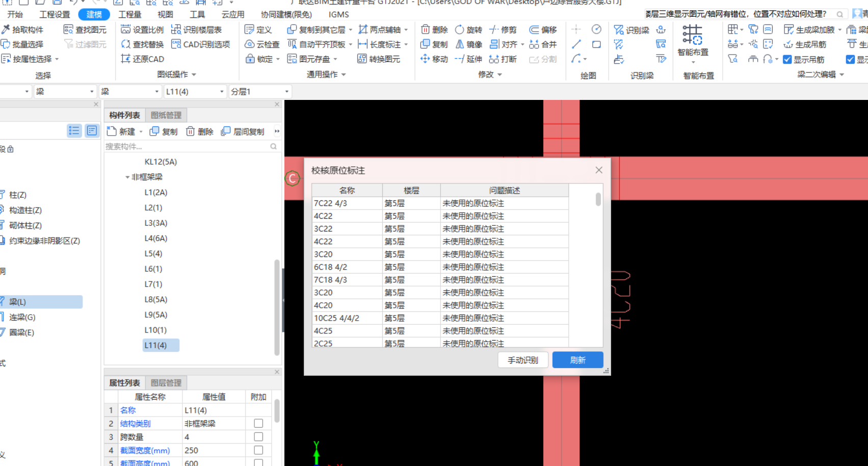Image resolution: width=868 pixels, height=466 pixels.
Task: Select the 7C22 4/3 row in table
Action: [440, 203]
